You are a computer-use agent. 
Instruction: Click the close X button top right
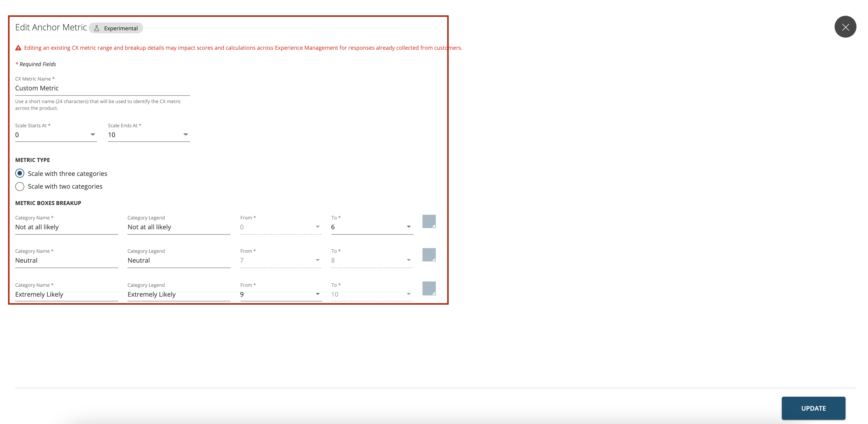tap(845, 27)
